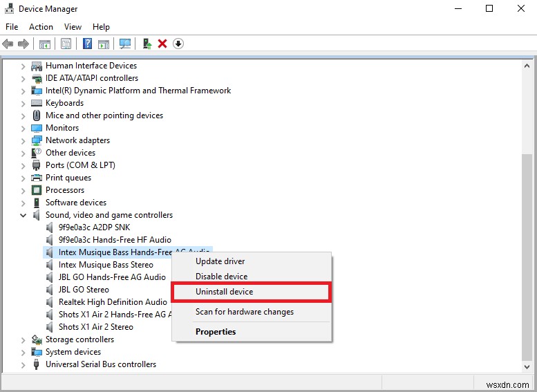
Task: Click Update device driver toolbar icon
Action: click(x=147, y=44)
